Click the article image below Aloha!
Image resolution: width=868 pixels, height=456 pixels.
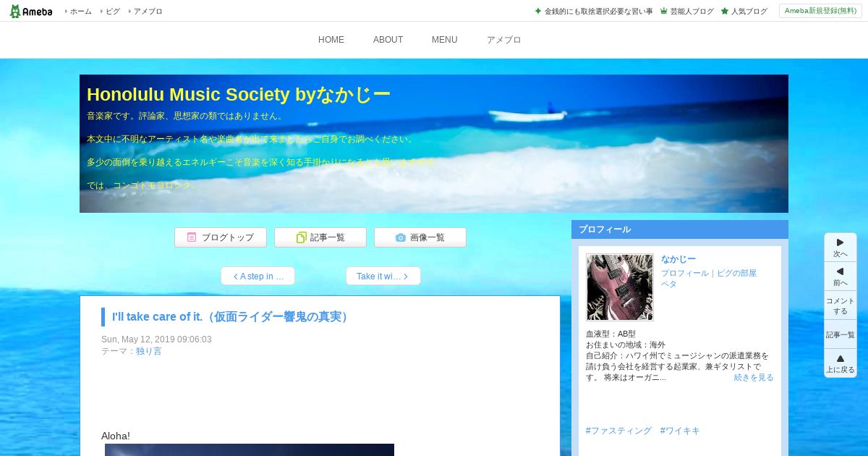(250, 449)
